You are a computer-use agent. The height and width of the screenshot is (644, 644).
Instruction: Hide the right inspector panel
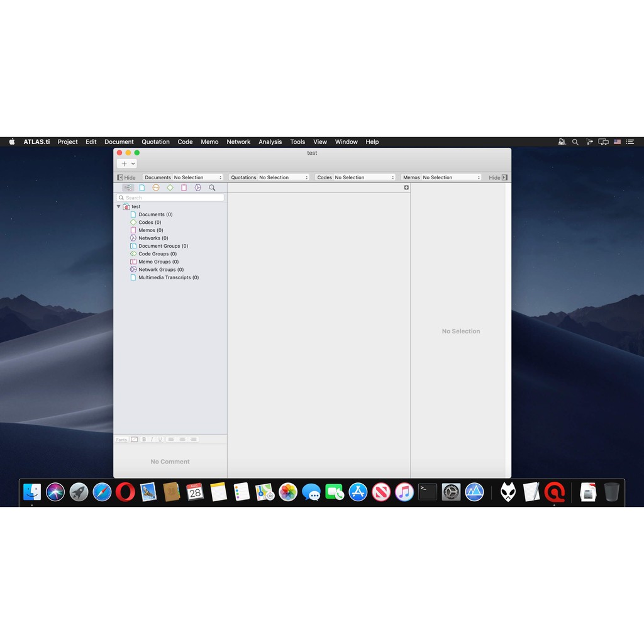pyautogui.click(x=498, y=177)
